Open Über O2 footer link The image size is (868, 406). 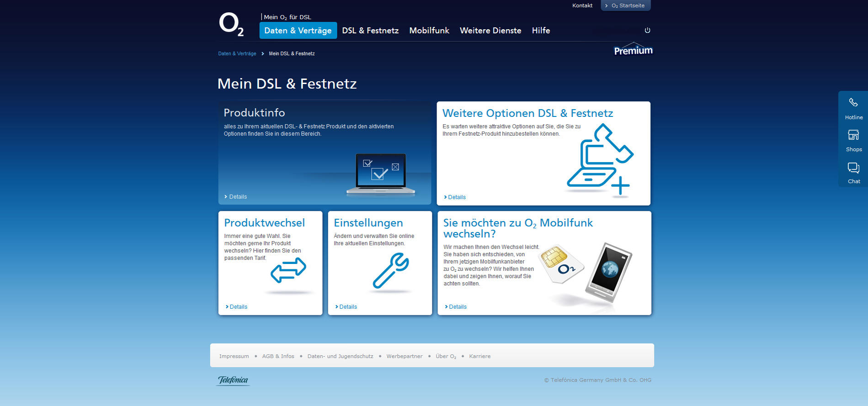point(446,356)
